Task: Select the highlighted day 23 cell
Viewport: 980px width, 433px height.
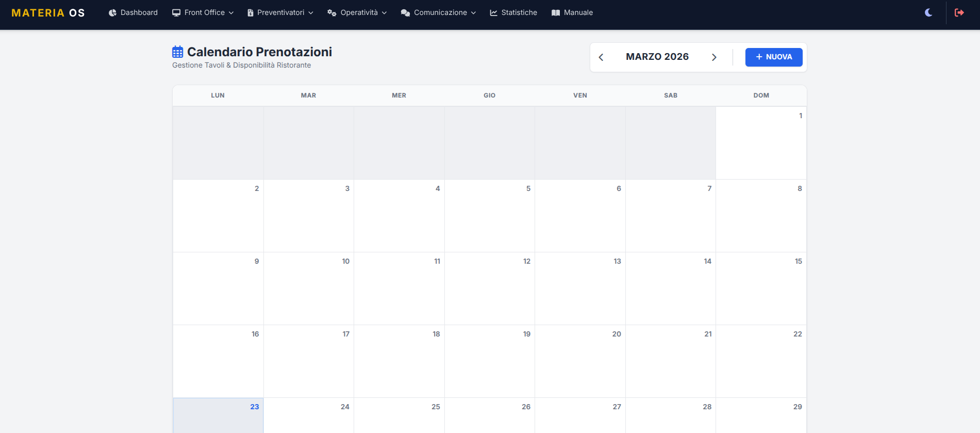Action: pos(218,415)
